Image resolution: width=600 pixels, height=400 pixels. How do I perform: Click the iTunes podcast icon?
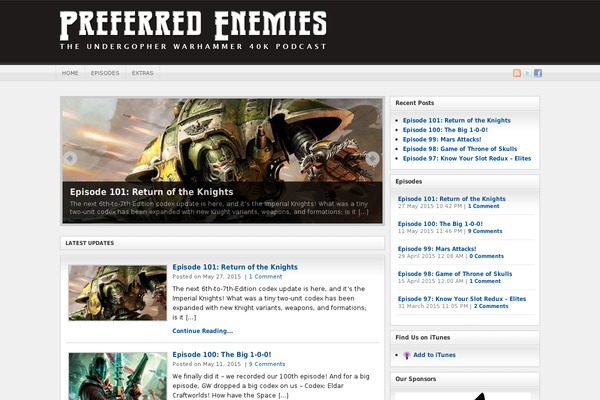407,356
